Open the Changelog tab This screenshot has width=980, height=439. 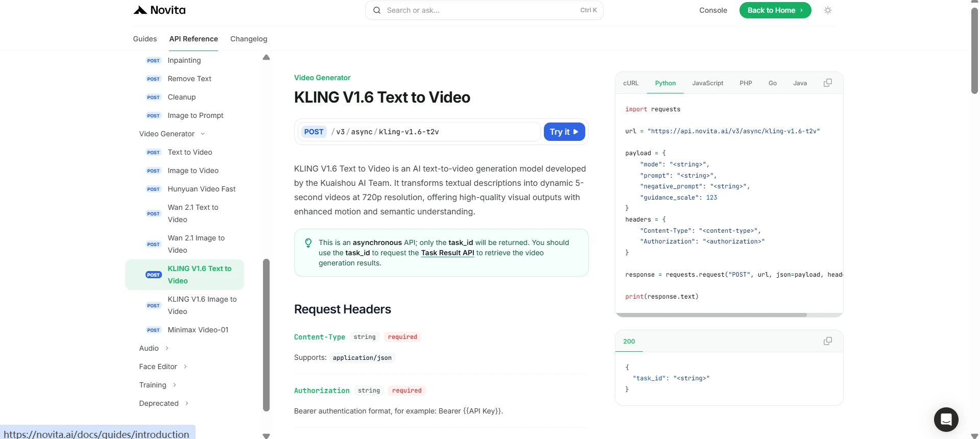(249, 39)
